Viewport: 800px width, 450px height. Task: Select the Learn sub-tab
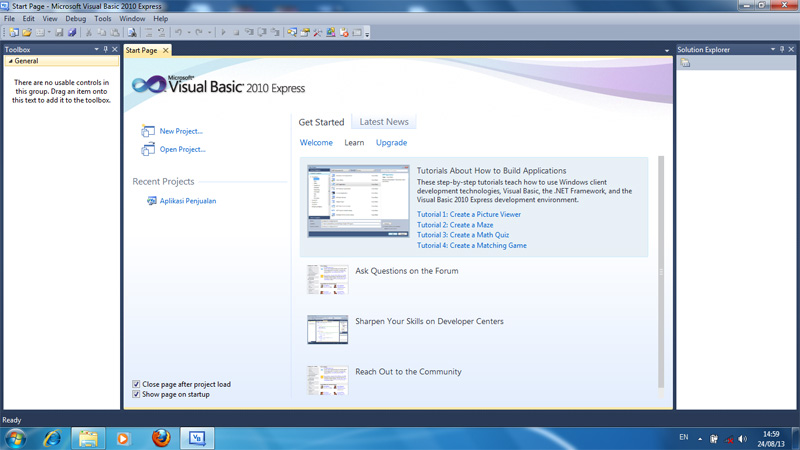coord(354,143)
